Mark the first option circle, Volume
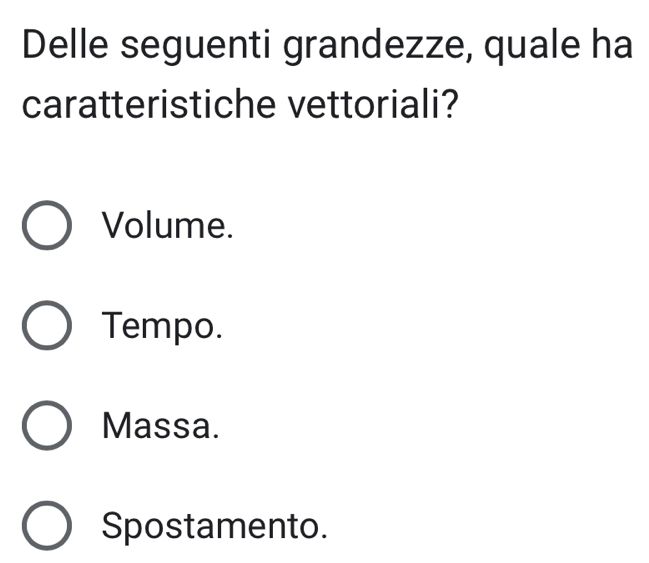Screen dimensions: 649x563 [x=46, y=227]
